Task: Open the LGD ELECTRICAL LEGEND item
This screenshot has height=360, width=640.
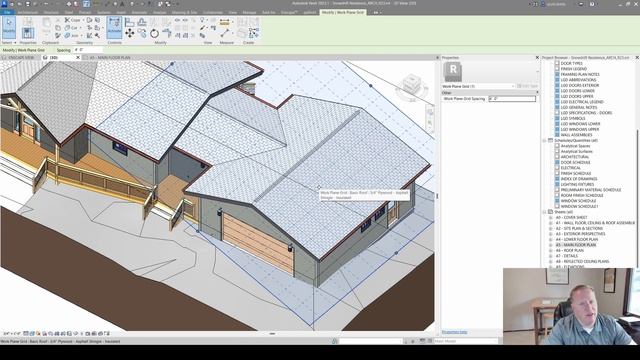Action: [582, 102]
